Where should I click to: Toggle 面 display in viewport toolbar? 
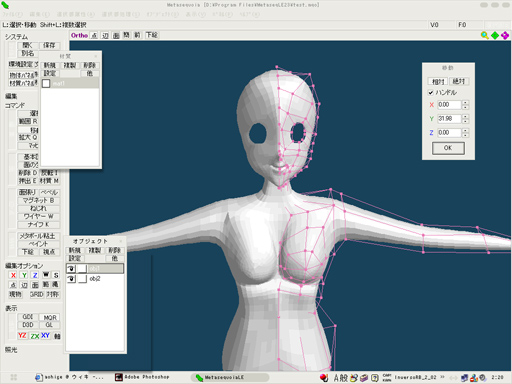pyautogui.click(x=116, y=35)
